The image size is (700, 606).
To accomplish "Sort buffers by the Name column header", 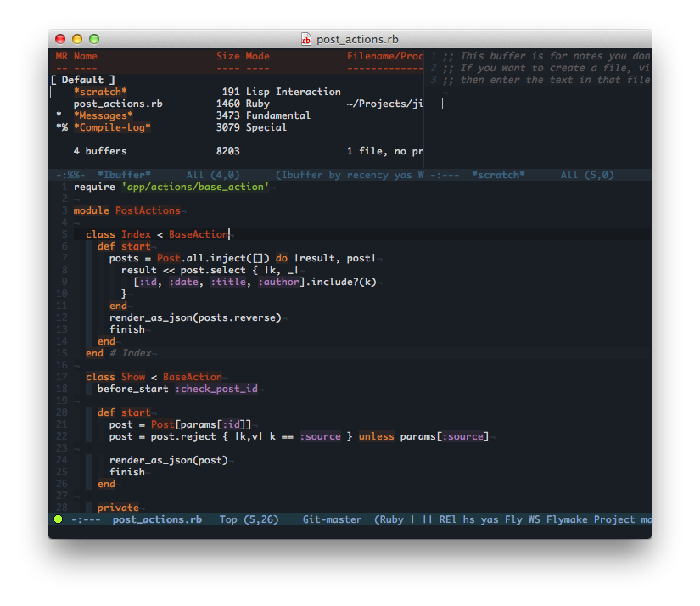I will [86, 56].
